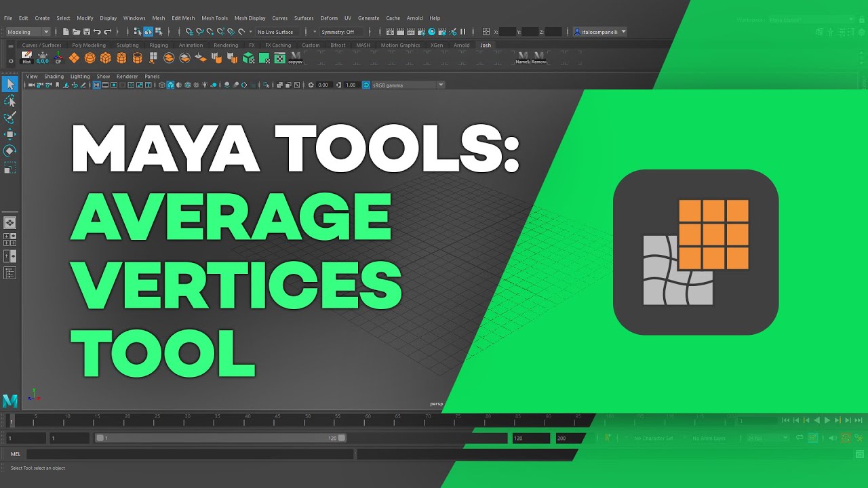Viewport: 868px width, 488px height.
Task: Open the viewport Panels menu
Action: 152,77
